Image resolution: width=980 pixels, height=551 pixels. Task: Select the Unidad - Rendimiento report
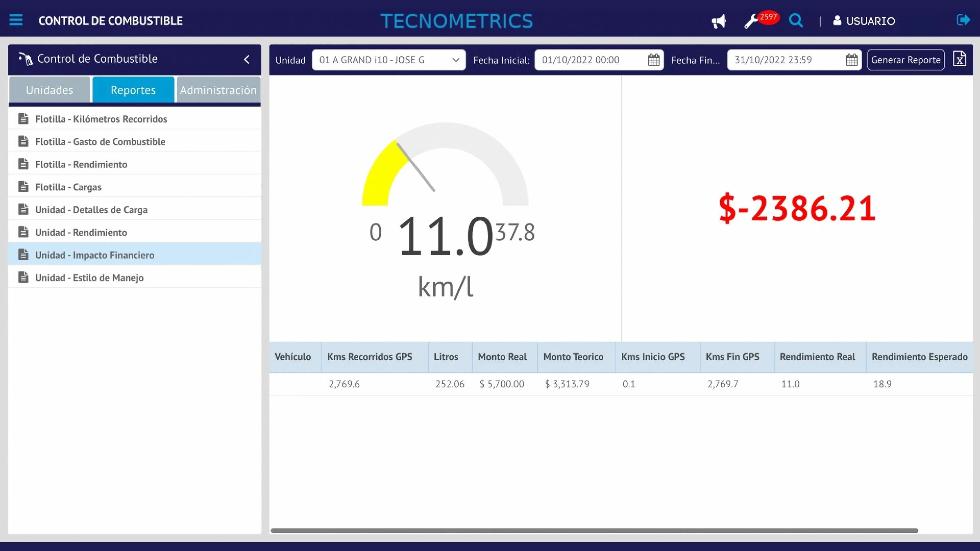tap(81, 232)
